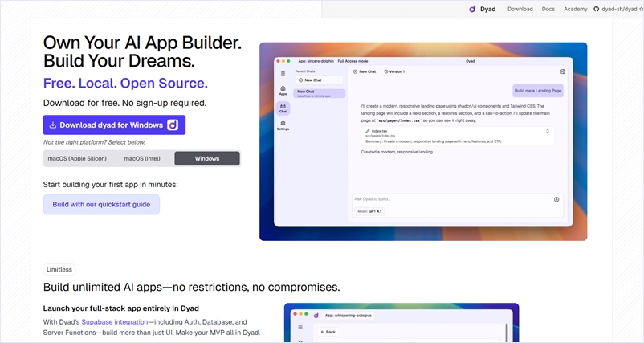Select the macOS (Apple Silicon) platform option
The image size is (644, 343).
click(77, 158)
